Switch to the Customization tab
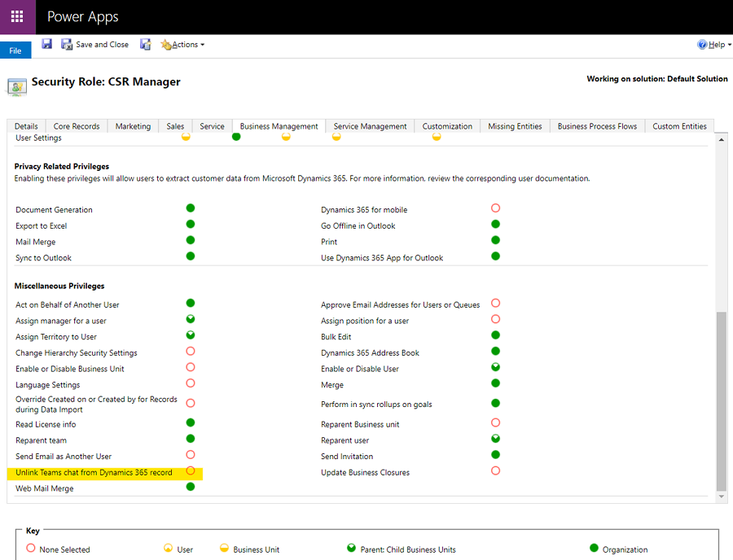 point(447,126)
